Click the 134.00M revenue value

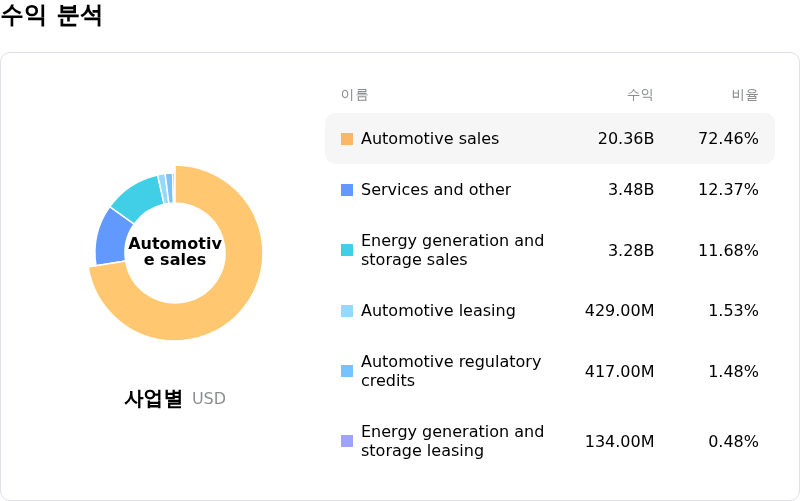[x=619, y=441]
